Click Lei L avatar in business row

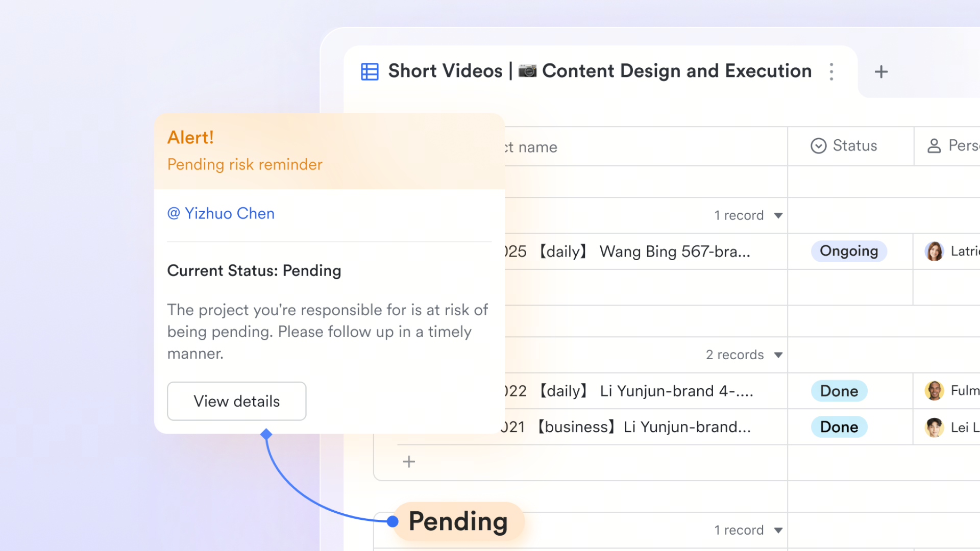click(x=934, y=427)
